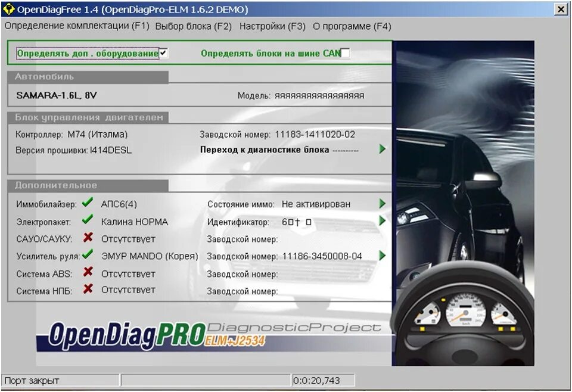Click green arrow for ЭМУР MANDO serial number
The image size is (572, 392).
tap(382, 255)
